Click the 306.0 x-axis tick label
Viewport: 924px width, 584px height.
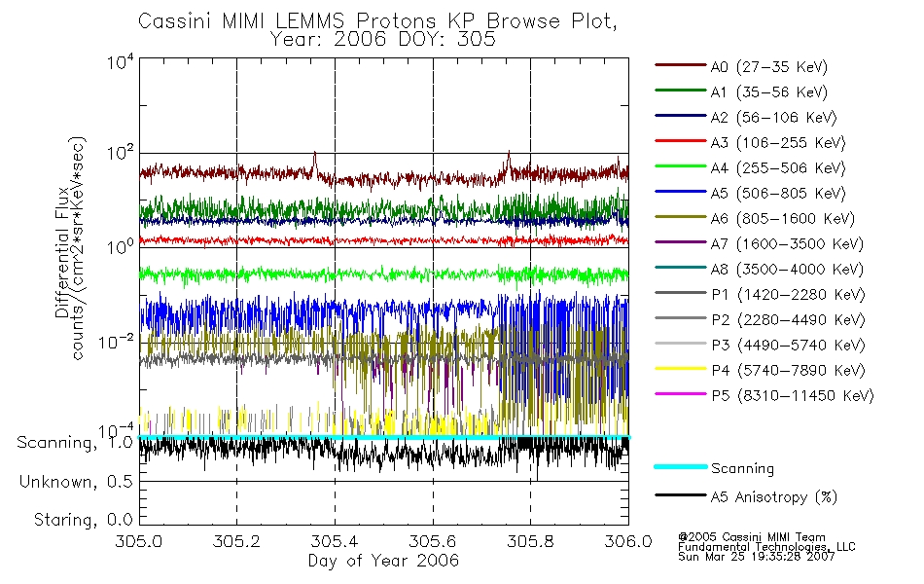click(628, 541)
